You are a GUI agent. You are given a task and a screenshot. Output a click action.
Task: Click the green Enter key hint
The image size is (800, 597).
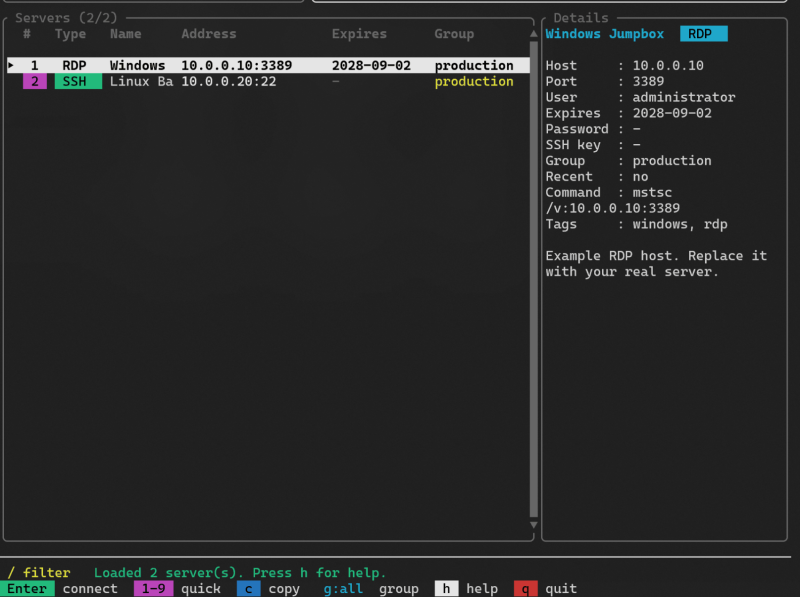click(27, 589)
